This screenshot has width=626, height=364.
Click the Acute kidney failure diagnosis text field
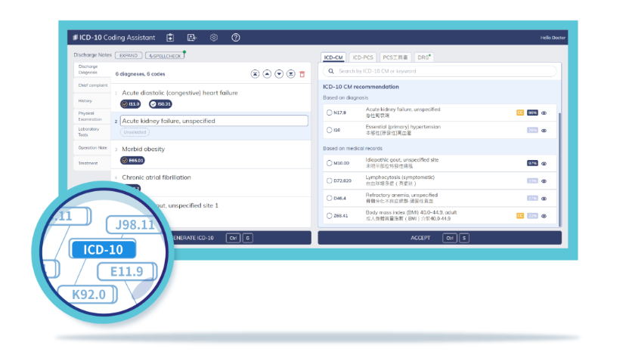214,121
